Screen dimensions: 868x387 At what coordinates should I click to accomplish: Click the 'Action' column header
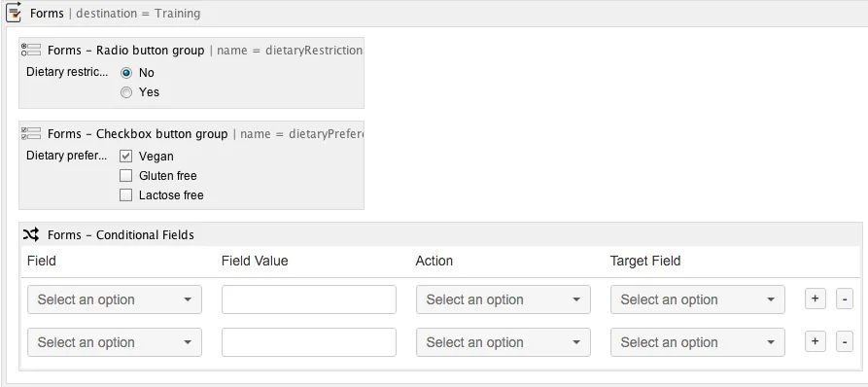[x=434, y=261]
